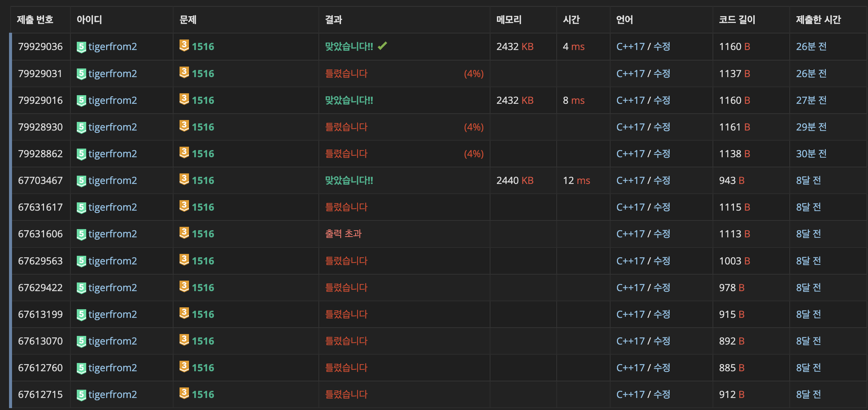Open C++17 source link for submission 67612760
868x410 pixels.
click(x=630, y=368)
